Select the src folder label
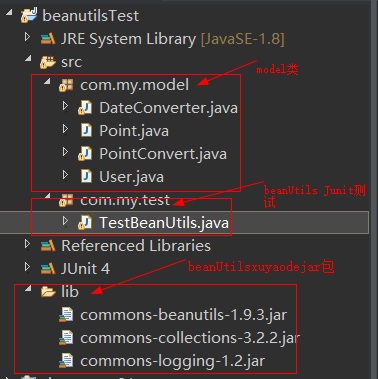Image resolution: width=378 pixels, height=379 pixels. point(71,62)
